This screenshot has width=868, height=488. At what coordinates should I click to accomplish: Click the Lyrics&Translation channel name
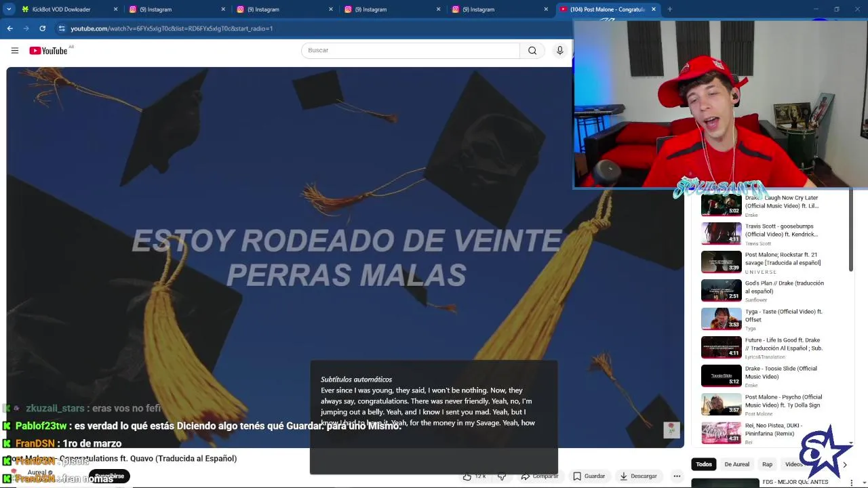766,357
